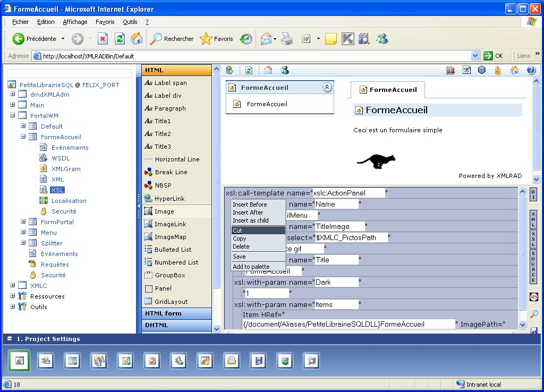Collapse the PortalWM tree node
Screen dimensions: 544x392
pos(12,115)
